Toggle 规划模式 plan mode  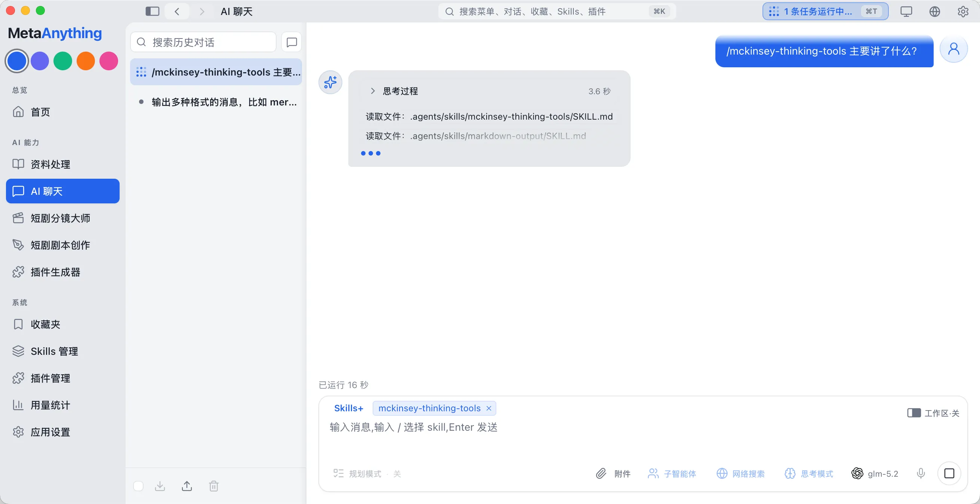367,474
